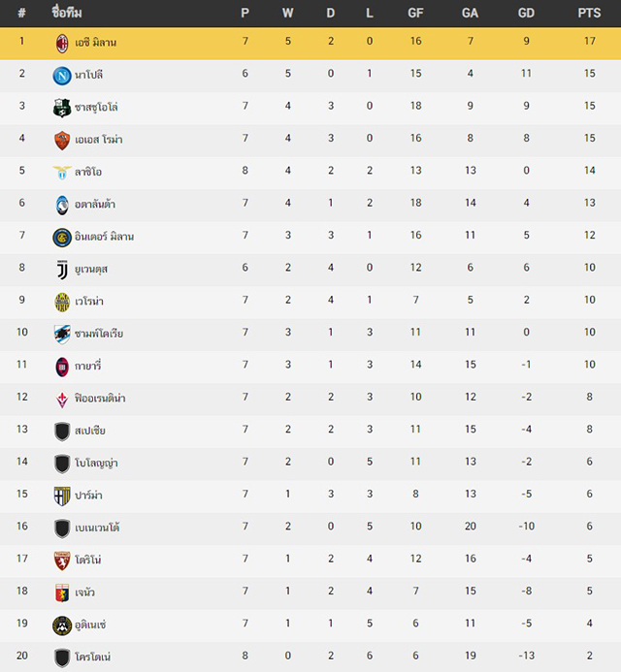621x672 pixels.
Task: Click the ชื่อทีม column header
Action: (67, 12)
